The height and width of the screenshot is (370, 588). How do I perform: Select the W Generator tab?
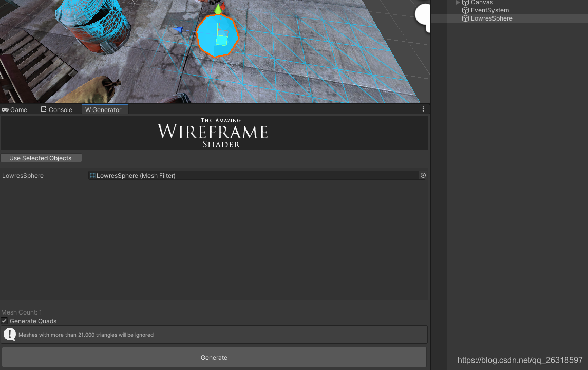click(105, 109)
